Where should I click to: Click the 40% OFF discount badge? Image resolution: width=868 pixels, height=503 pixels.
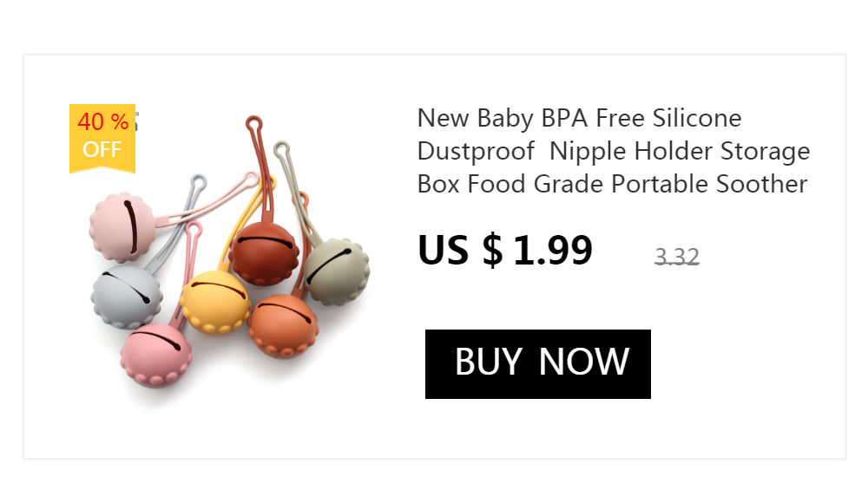[x=102, y=139]
